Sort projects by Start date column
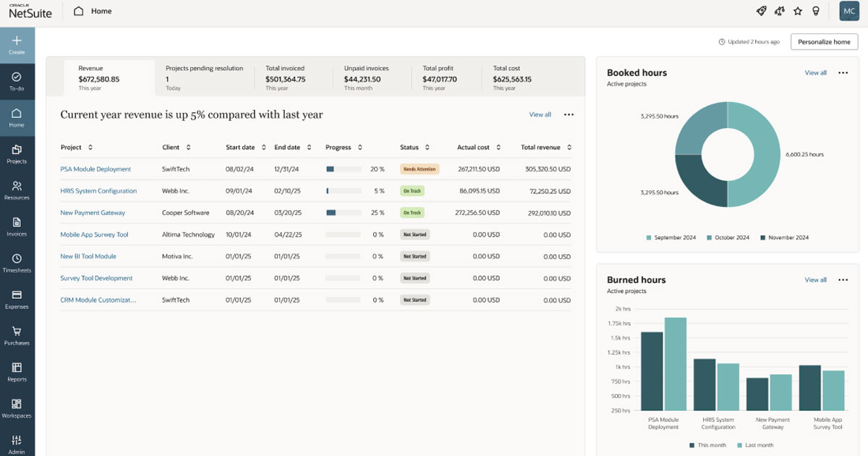868x456 pixels. pos(262,147)
